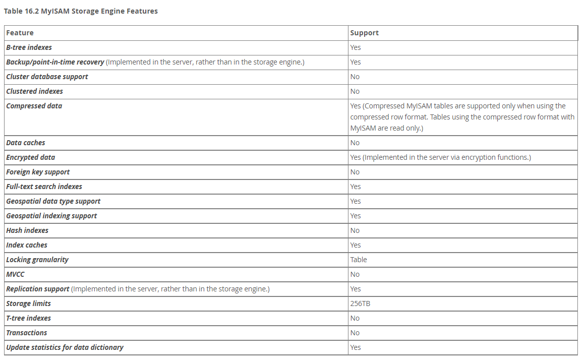The height and width of the screenshot is (364, 588).
Task: Click the 'Support' column header
Action: click(x=364, y=33)
